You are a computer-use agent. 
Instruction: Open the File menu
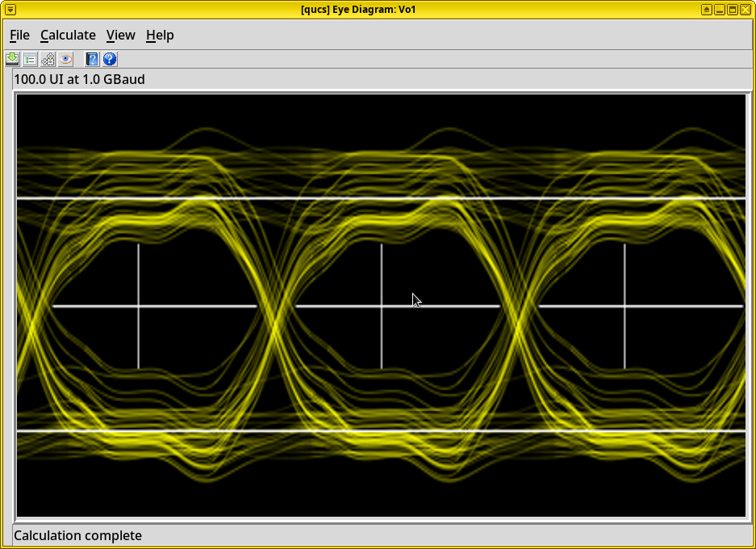click(19, 35)
